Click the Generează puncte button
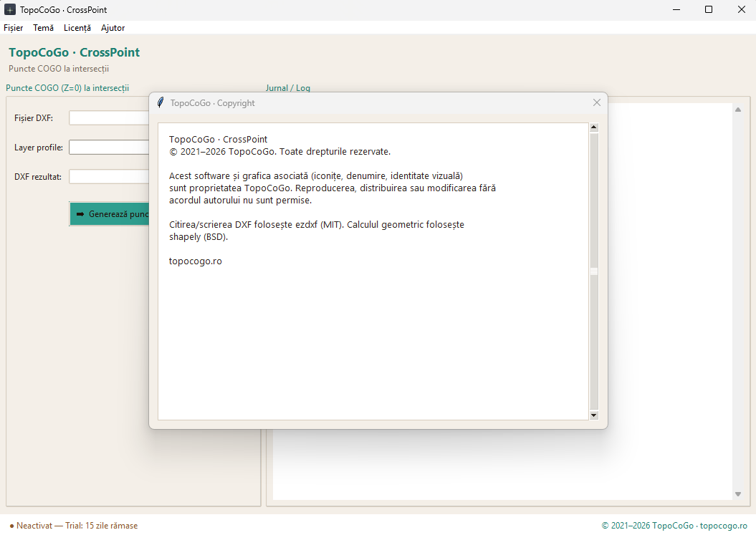The width and height of the screenshot is (756, 535). 110,214
